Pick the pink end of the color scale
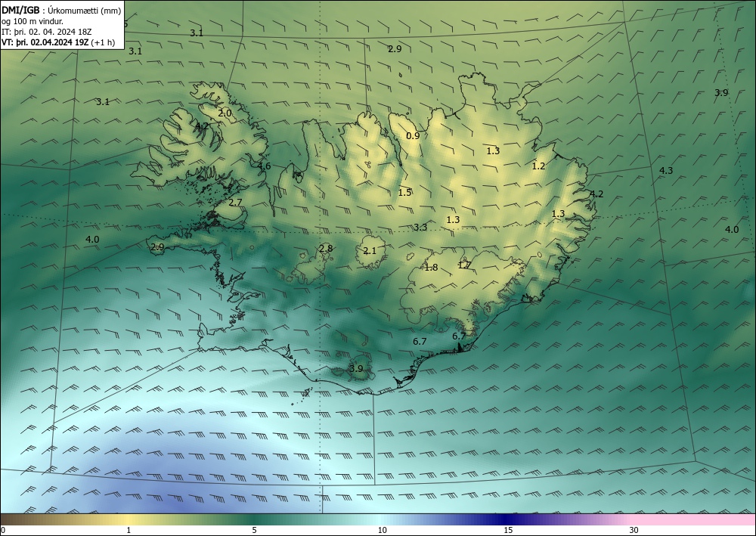The height and width of the screenshot is (536, 756). coord(694,519)
